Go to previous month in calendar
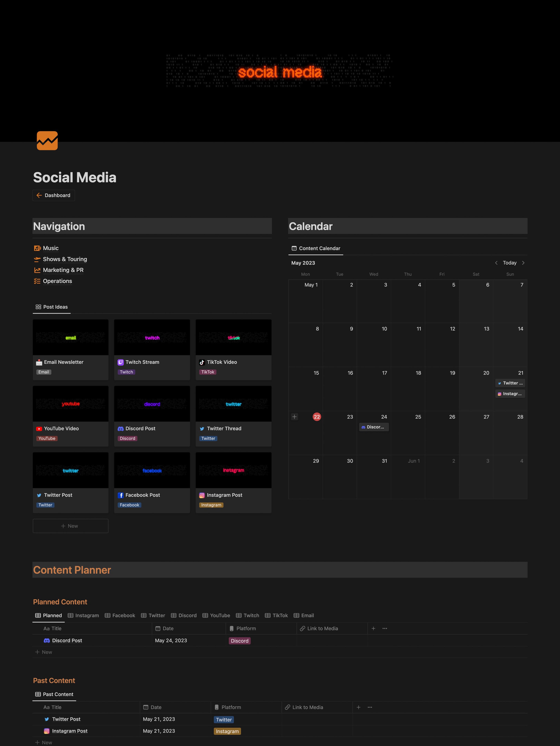This screenshot has width=560, height=746. point(496,263)
